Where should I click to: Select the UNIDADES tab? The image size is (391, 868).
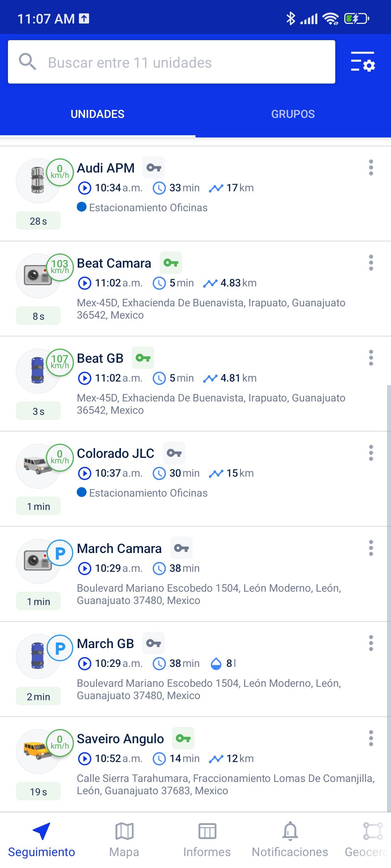tap(97, 114)
